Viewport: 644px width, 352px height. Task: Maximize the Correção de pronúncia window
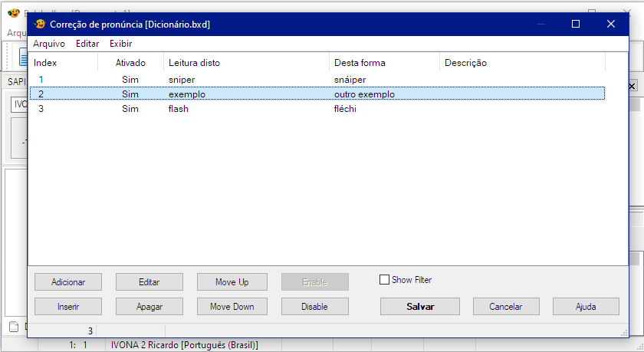tap(576, 25)
